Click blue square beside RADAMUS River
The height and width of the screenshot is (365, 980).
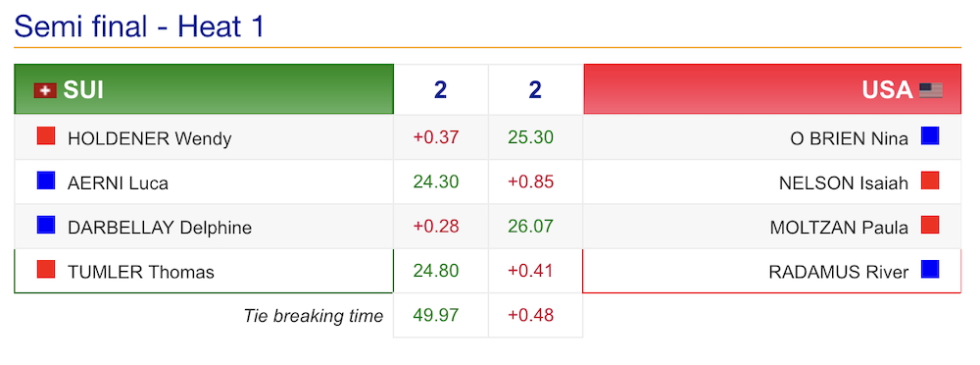[x=930, y=269]
